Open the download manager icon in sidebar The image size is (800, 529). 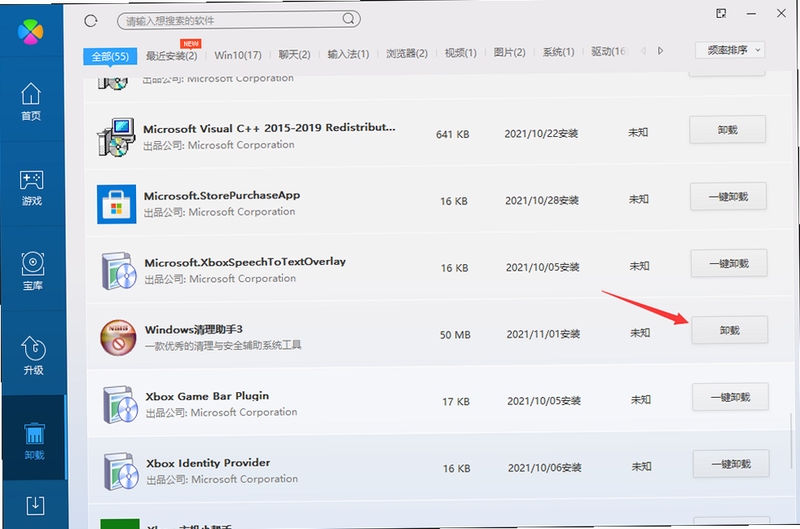click(35, 506)
